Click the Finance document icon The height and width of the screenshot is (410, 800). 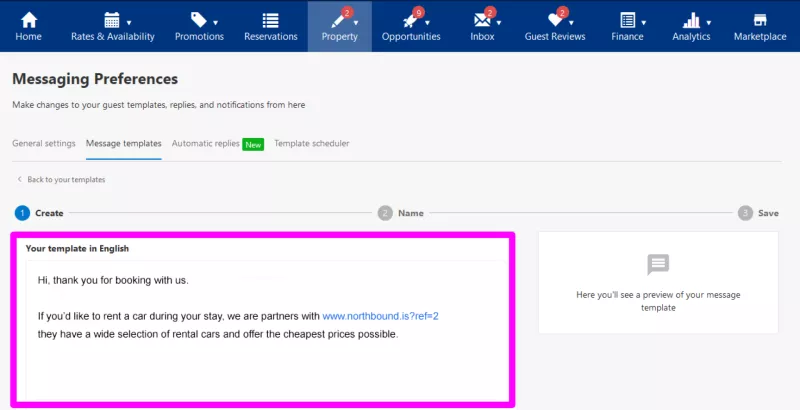pos(628,20)
